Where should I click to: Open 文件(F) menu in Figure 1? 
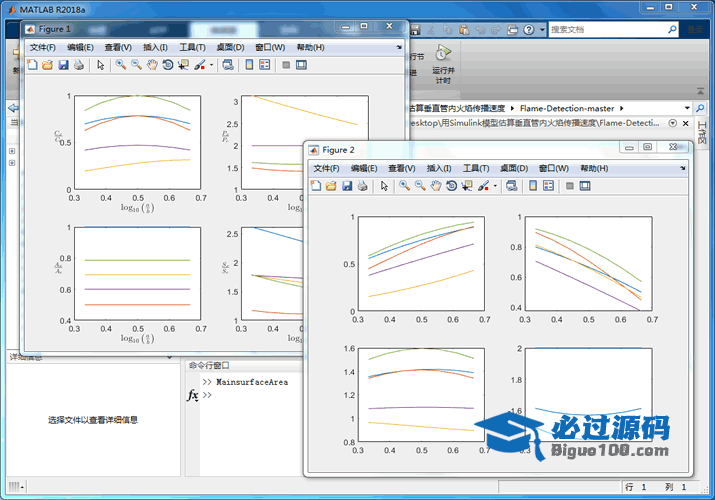tap(43, 47)
